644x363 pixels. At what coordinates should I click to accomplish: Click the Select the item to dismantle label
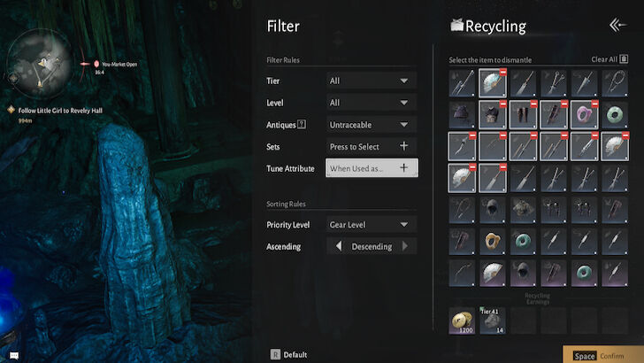(x=490, y=60)
